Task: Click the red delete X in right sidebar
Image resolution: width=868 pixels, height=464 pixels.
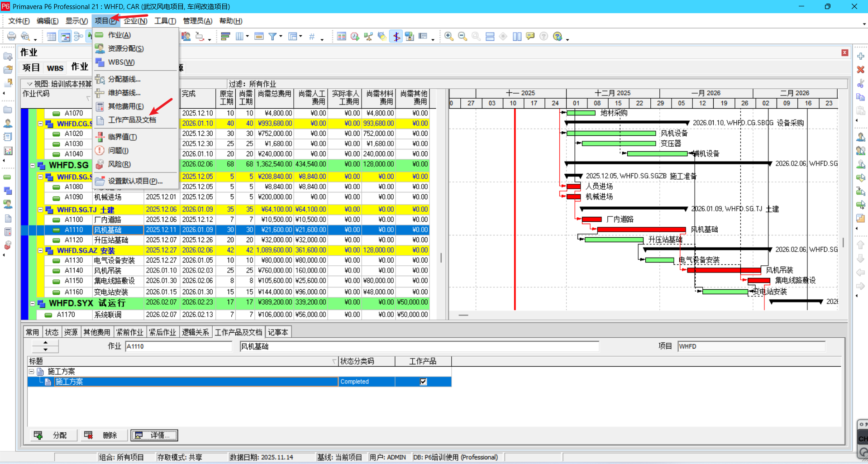Action: click(x=860, y=70)
